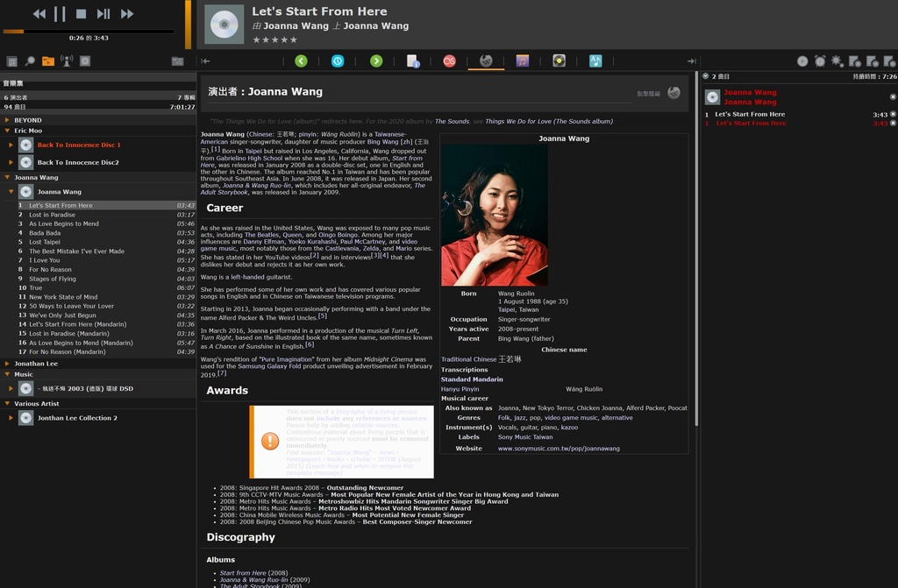
Task: Click the round play icon above the queue
Action: [x=802, y=61]
